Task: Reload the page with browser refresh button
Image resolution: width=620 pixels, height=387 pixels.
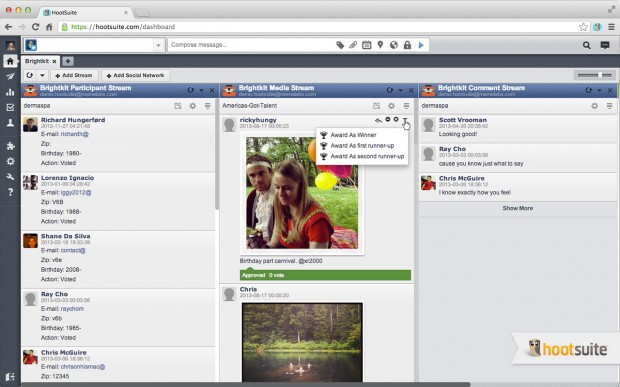Action: click(x=35, y=27)
